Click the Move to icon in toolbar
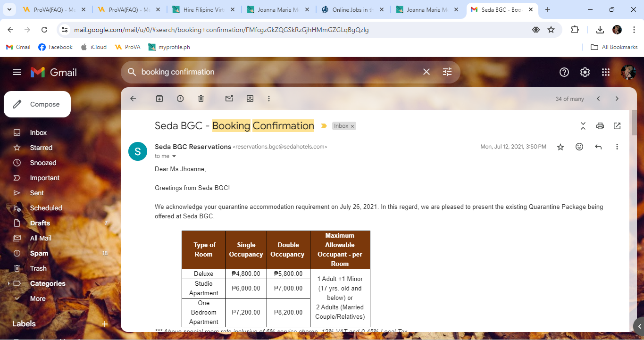Image resolution: width=644 pixels, height=340 pixels. point(250,99)
